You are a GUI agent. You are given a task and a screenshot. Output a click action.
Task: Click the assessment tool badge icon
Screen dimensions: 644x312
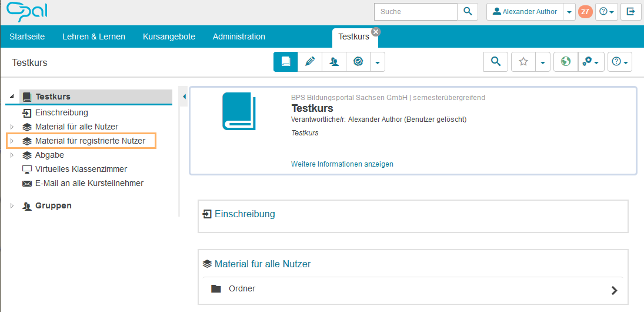click(358, 62)
